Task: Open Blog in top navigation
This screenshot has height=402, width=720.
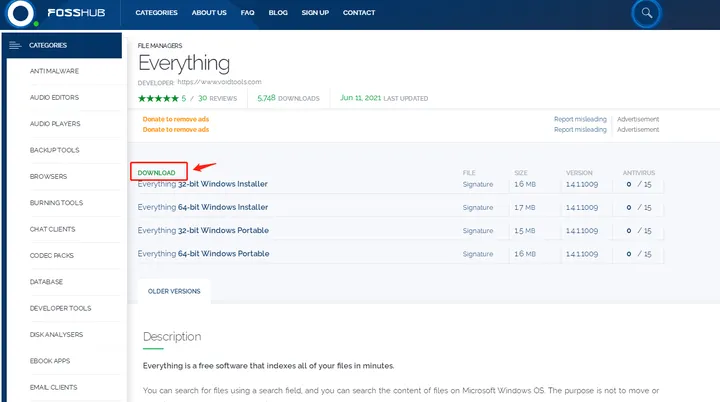Action: pos(278,13)
